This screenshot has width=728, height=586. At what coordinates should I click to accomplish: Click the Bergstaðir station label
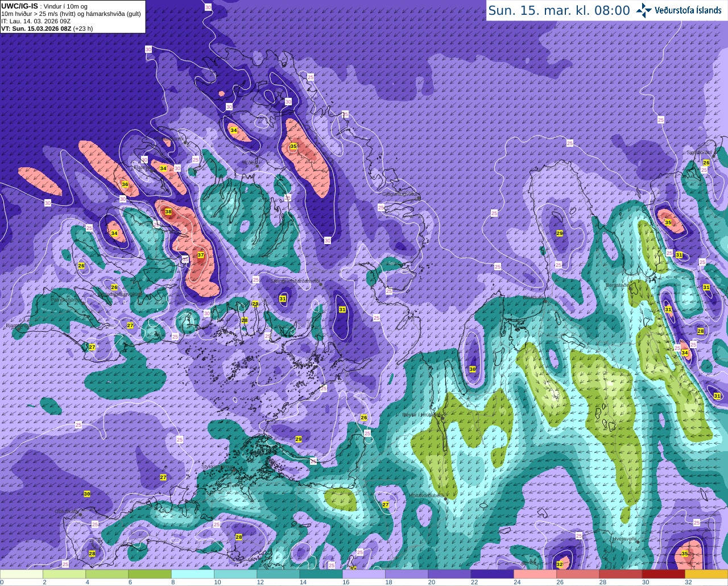click(x=618, y=284)
